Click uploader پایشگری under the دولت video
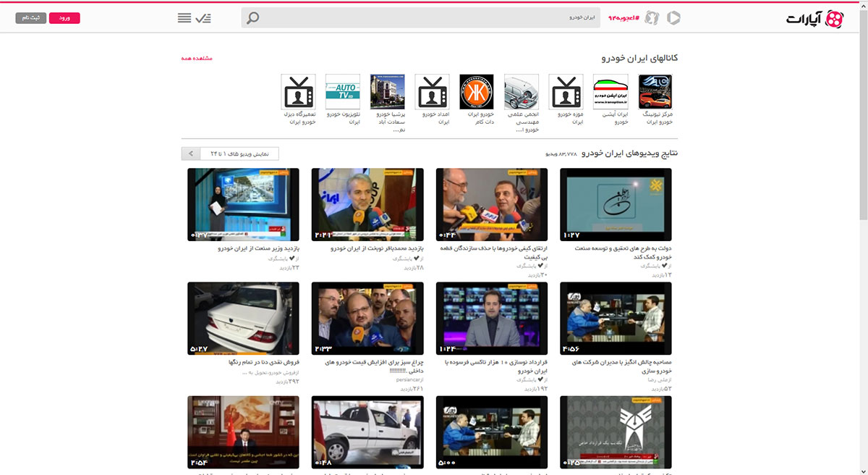868x475 pixels. click(650, 266)
